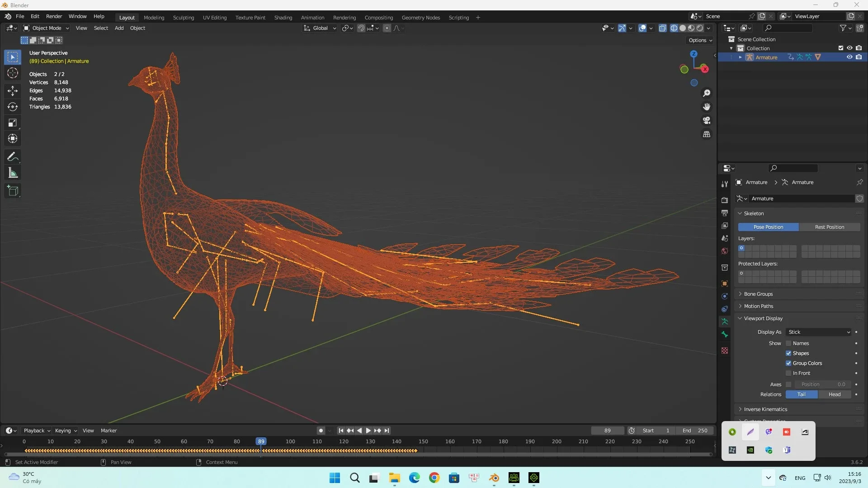Open the Options dropdown in viewport
Image resolution: width=868 pixels, height=488 pixels.
pyautogui.click(x=700, y=40)
